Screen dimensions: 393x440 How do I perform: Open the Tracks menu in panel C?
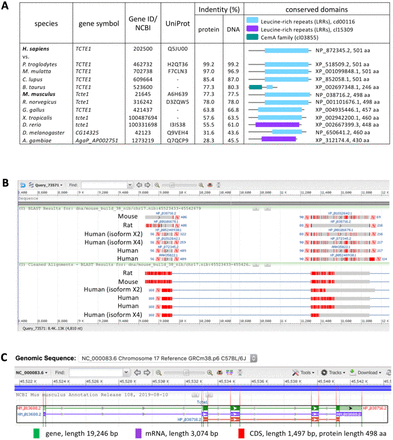[333, 372]
